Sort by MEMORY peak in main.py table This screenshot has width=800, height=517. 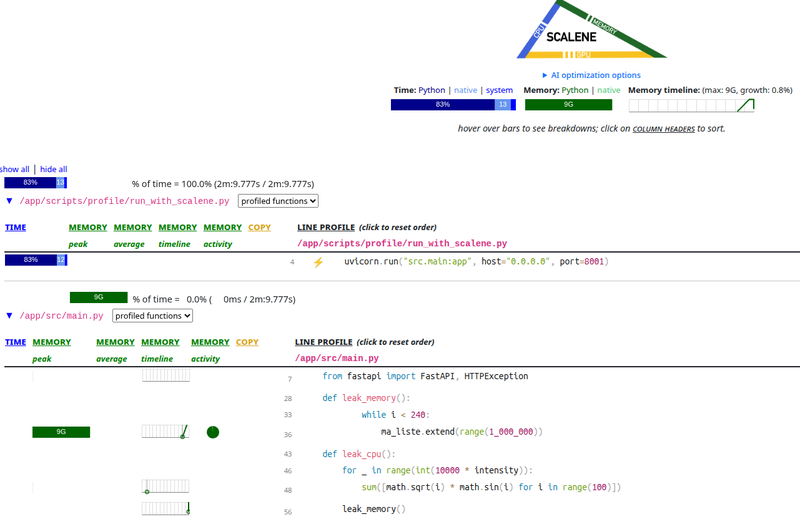point(52,342)
